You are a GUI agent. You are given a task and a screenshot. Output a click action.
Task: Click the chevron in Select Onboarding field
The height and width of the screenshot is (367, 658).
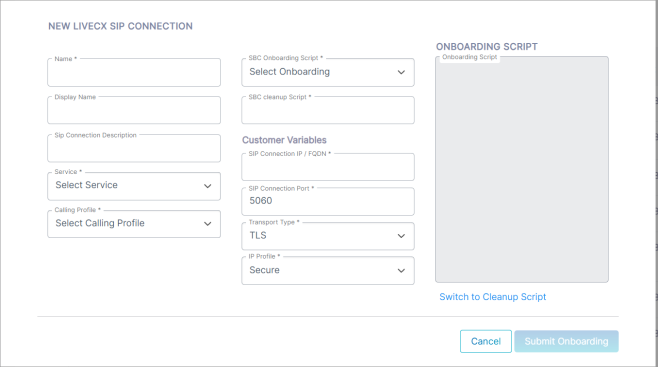pyautogui.click(x=401, y=73)
